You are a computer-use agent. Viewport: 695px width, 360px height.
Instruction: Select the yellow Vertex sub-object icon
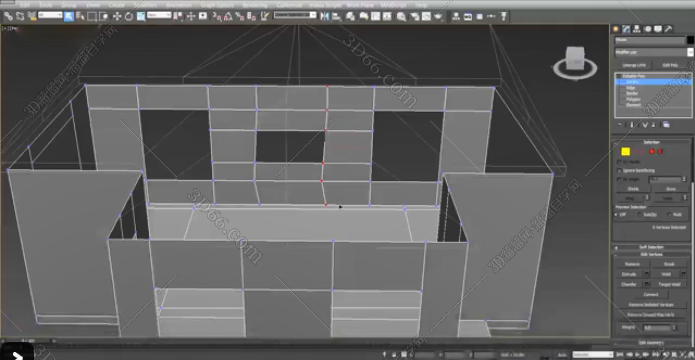tap(625, 152)
